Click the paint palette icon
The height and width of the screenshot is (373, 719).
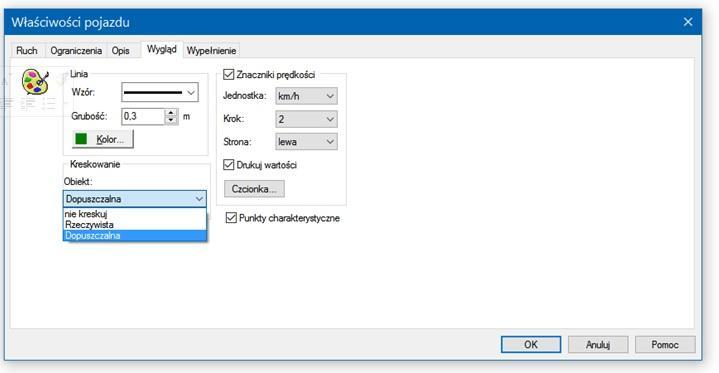point(35,82)
